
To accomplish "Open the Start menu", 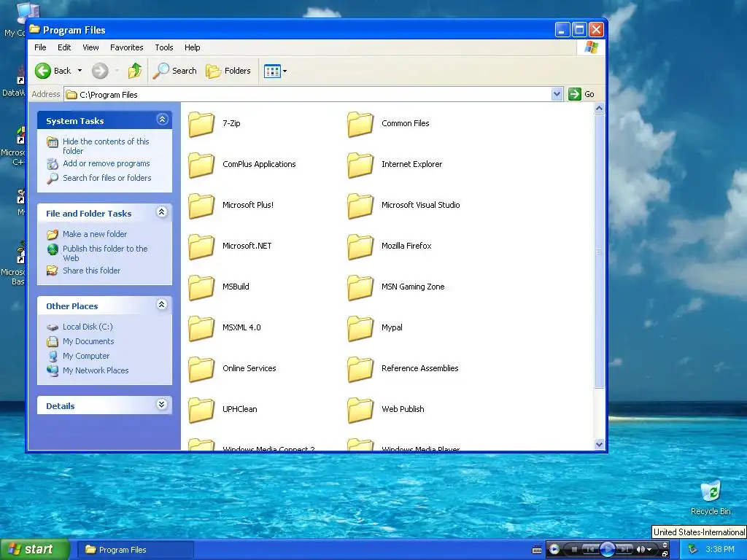I will coord(35,550).
